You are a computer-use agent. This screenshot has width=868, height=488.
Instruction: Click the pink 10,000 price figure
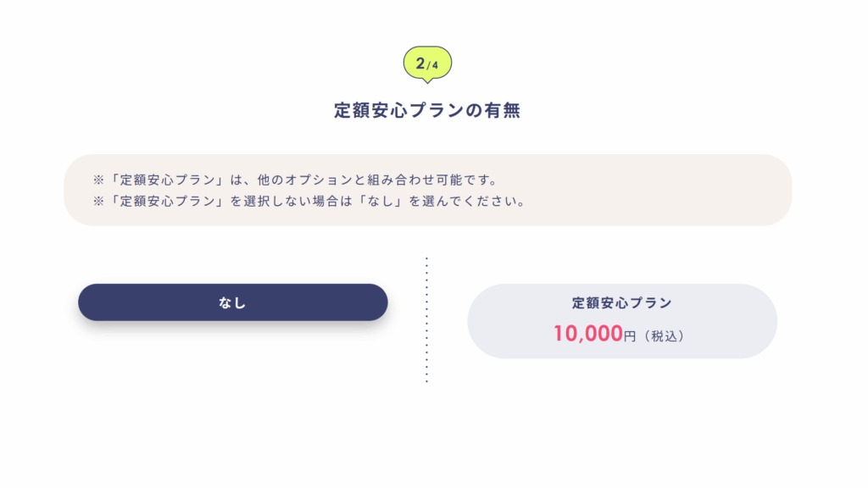(587, 335)
